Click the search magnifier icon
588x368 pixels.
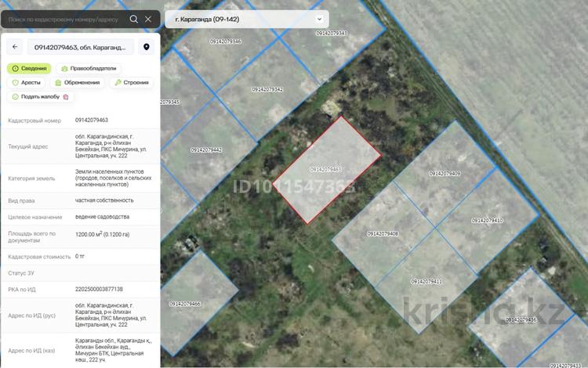[133, 19]
